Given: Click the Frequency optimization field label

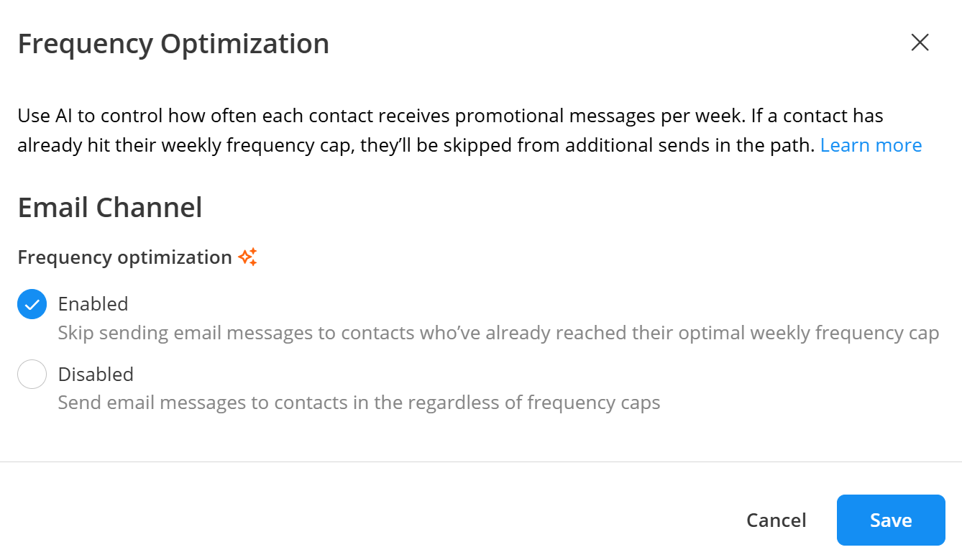Looking at the screenshot, I should click(x=124, y=257).
